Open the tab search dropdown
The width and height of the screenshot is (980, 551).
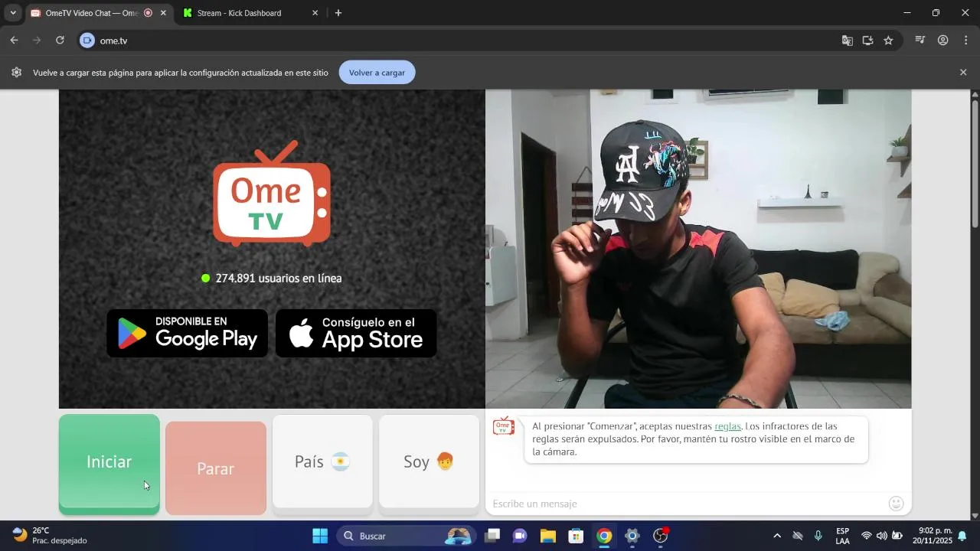click(12, 13)
